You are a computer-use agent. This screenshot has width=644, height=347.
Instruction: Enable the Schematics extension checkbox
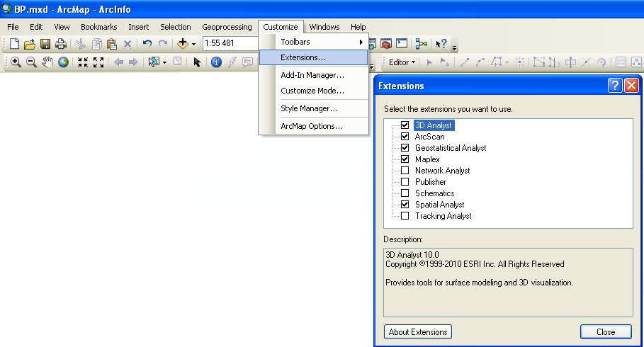pos(405,193)
